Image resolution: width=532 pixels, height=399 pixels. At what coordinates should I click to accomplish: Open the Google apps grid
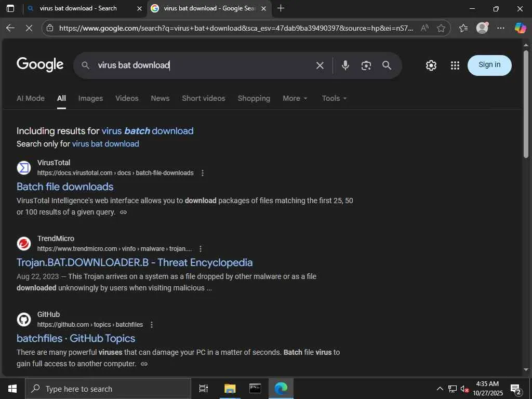pos(455,65)
